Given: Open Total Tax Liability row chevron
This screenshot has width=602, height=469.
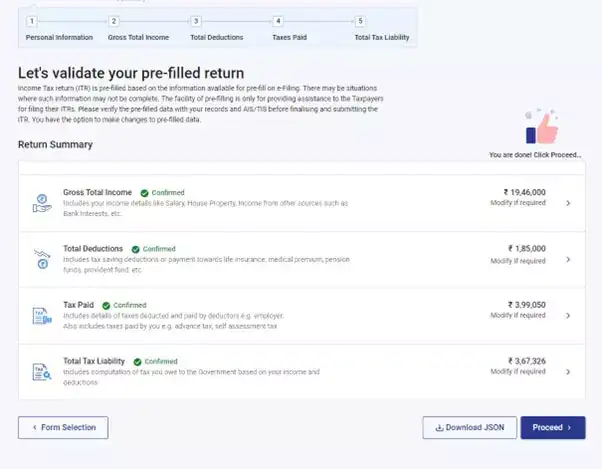Looking at the screenshot, I should [568, 372].
